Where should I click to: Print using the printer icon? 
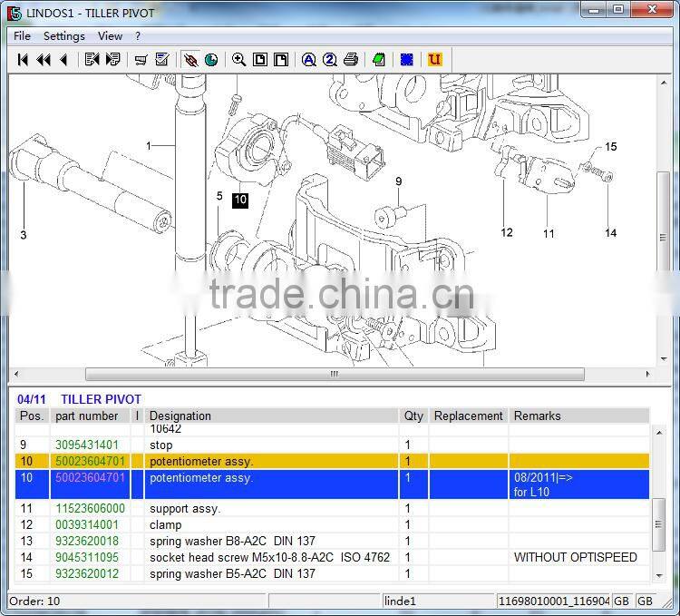point(351,60)
